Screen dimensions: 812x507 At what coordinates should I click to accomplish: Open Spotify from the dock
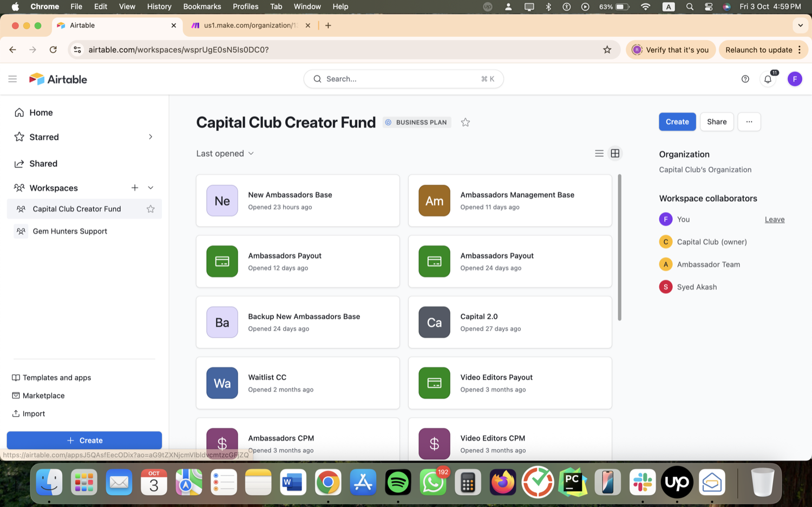click(x=398, y=482)
